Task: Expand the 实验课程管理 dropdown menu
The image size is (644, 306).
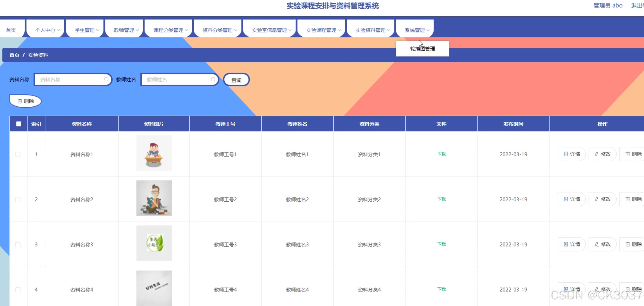Action: click(323, 30)
